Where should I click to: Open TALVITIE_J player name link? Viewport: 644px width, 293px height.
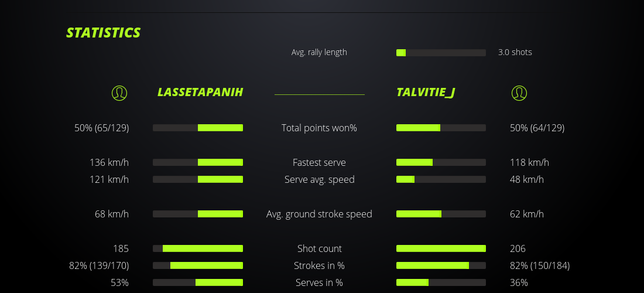click(x=426, y=93)
